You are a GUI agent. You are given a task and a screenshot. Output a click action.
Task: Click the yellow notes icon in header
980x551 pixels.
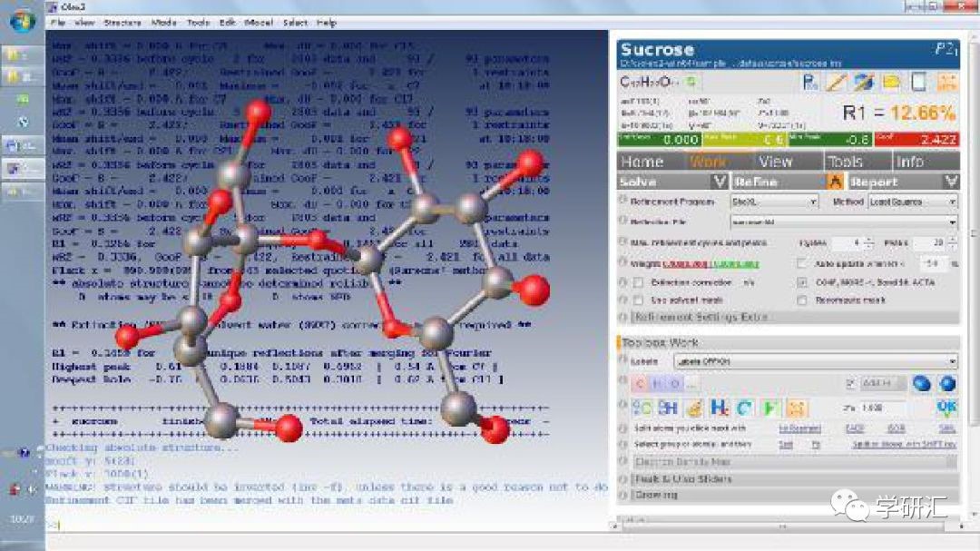891,82
